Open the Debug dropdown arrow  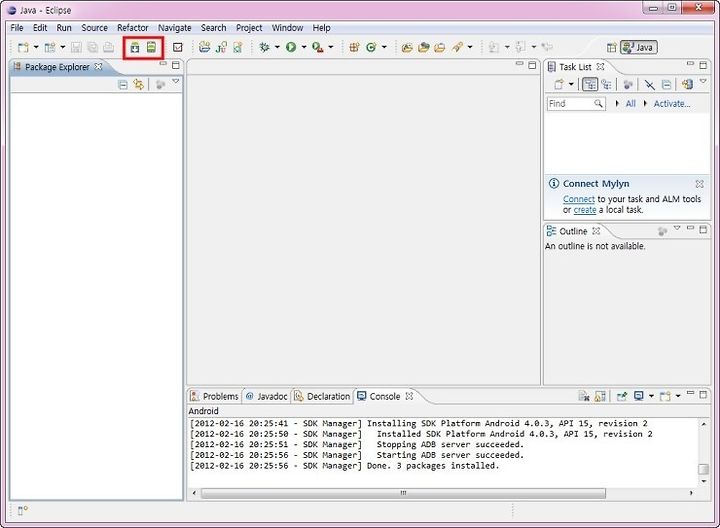pyautogui.click(x=277, y=47)
